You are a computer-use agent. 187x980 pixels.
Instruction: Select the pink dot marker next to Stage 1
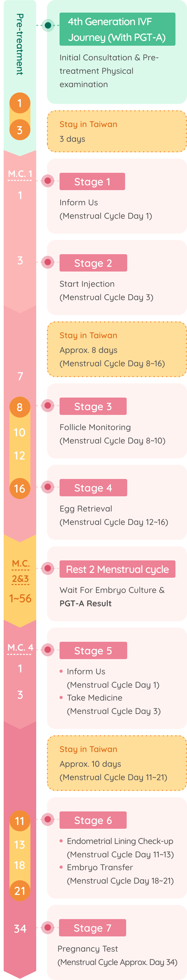point(47,180)
